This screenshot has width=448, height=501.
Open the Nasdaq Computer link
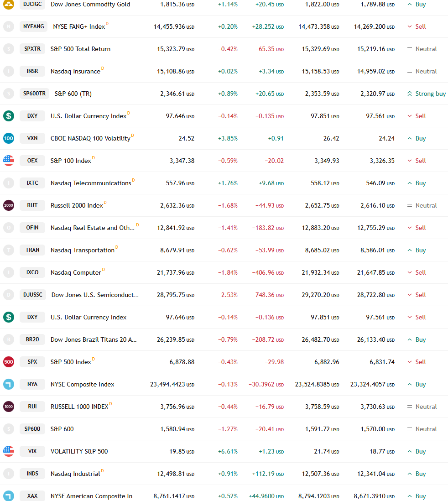[76, 273]
